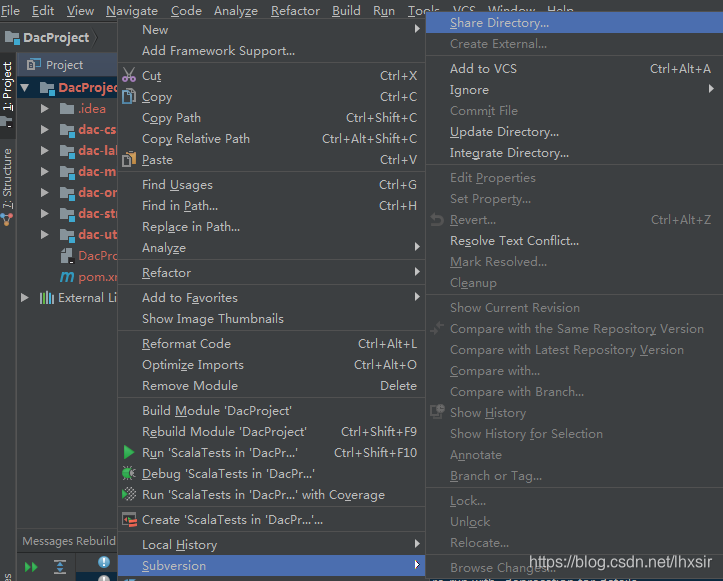
Task: Open the Analyze submenu in context menu
Action: pyautogui.click(x=271, y=248)
